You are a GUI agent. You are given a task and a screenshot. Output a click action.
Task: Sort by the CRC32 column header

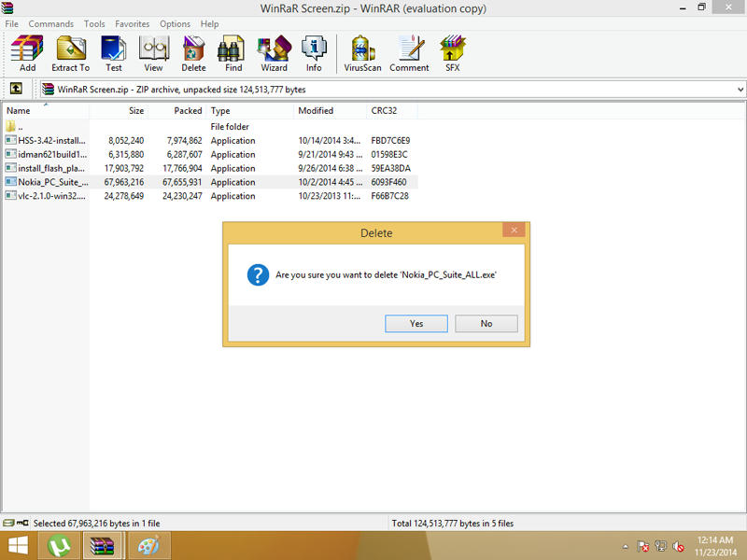click(x=391, y=110)
